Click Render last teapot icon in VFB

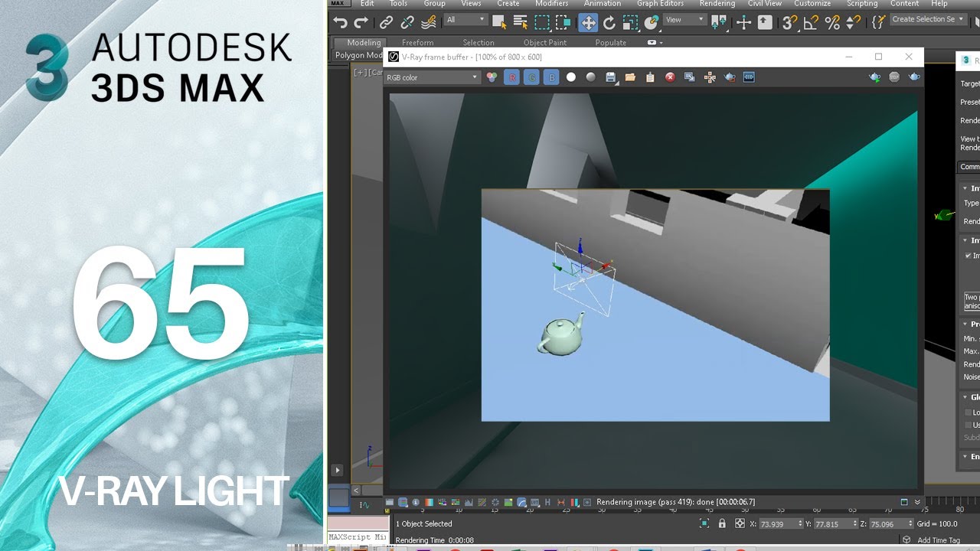click(x=914, y=77)
